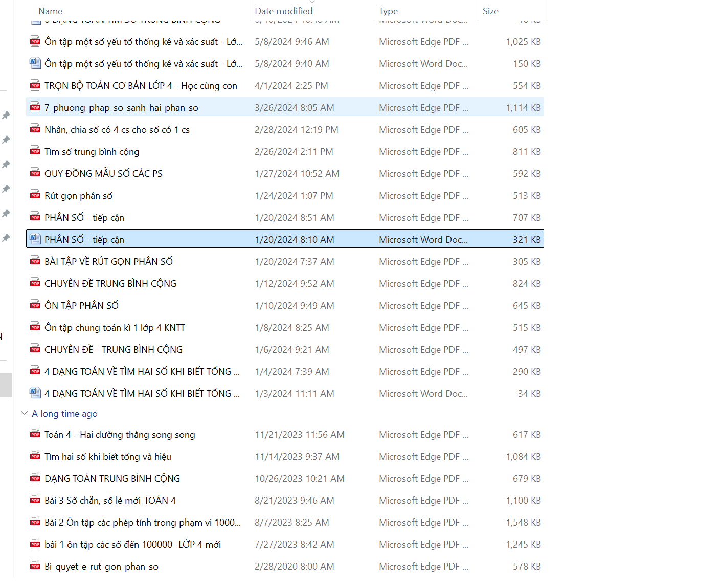This screenshot has width=721, height=588.
Task: Click date 8/7/2023 8:25 AM
Action: [292, 523]
